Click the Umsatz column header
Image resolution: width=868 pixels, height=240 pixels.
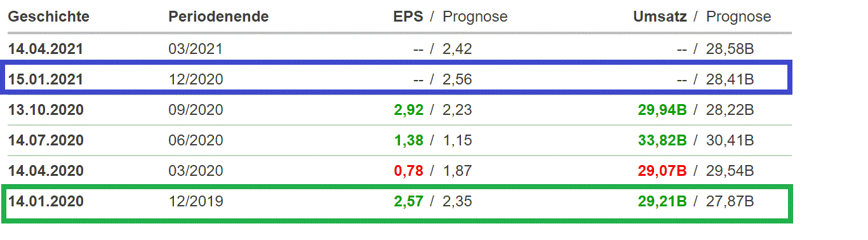(x=660, y=17)
